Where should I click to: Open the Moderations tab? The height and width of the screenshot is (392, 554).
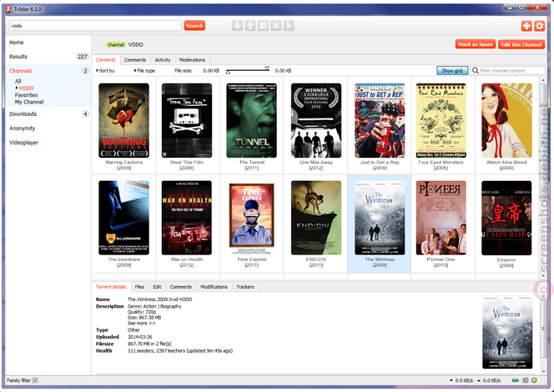tap(192, 60)
